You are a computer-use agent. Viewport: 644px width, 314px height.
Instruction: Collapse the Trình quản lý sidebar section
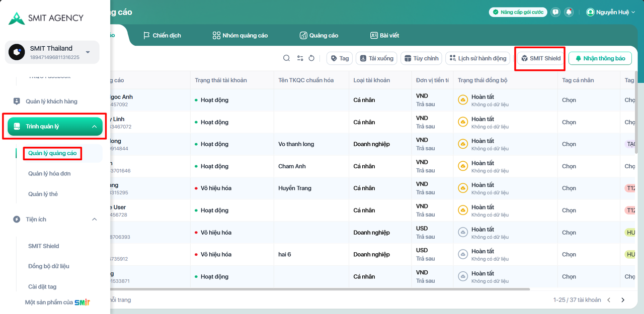(94, 127)
